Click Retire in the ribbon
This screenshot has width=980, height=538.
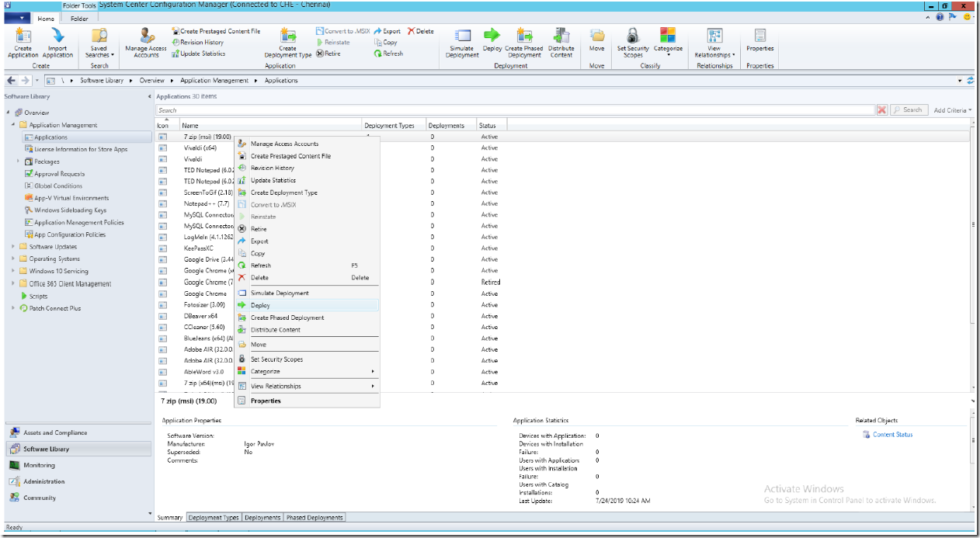click(x=328, y=54)
